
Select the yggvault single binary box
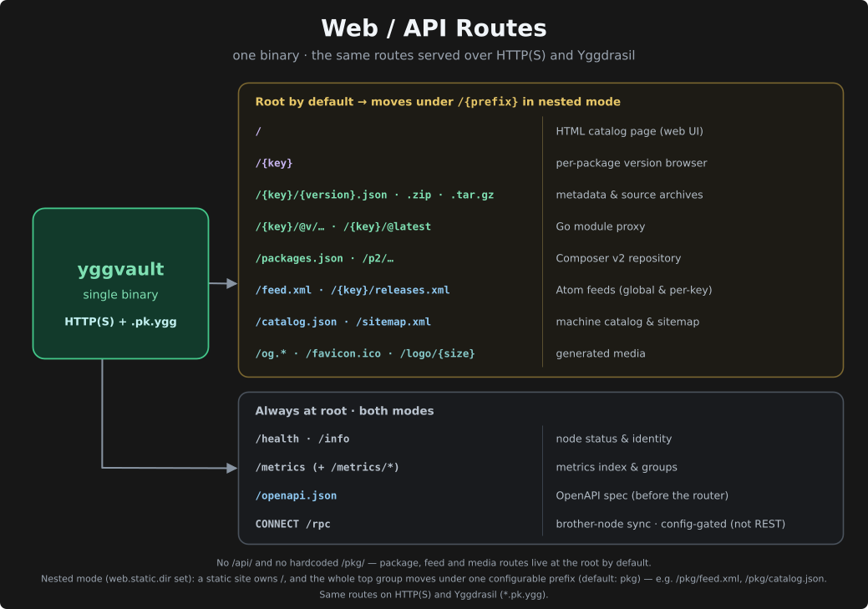point(120,283)
